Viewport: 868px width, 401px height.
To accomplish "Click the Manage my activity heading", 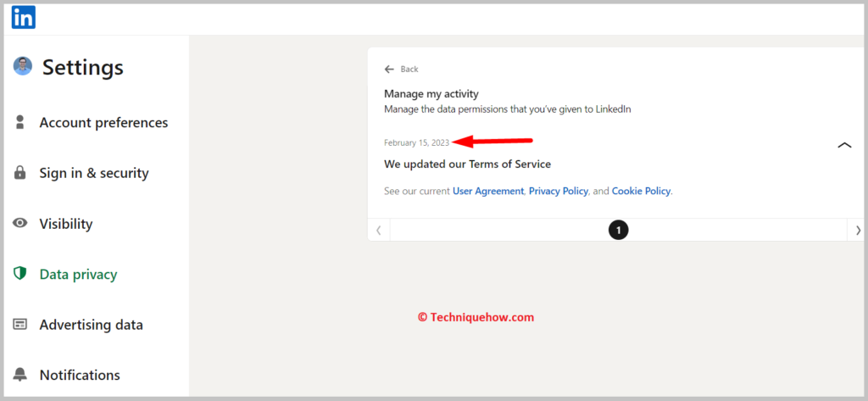I will 431,93.
